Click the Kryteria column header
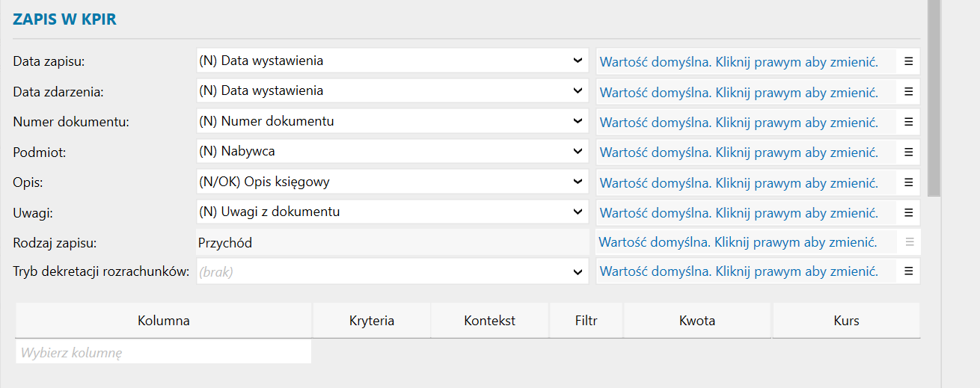980x388 pixels. tap(371, 321)
